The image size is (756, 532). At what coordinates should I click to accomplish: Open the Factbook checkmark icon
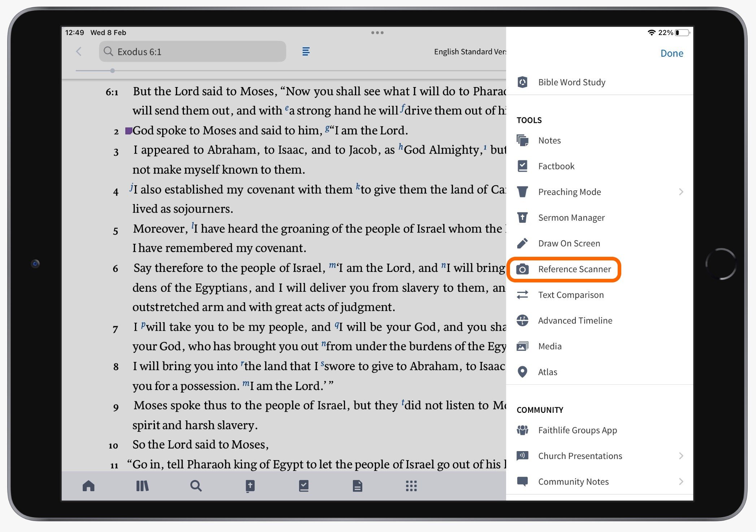coord(523,166)
